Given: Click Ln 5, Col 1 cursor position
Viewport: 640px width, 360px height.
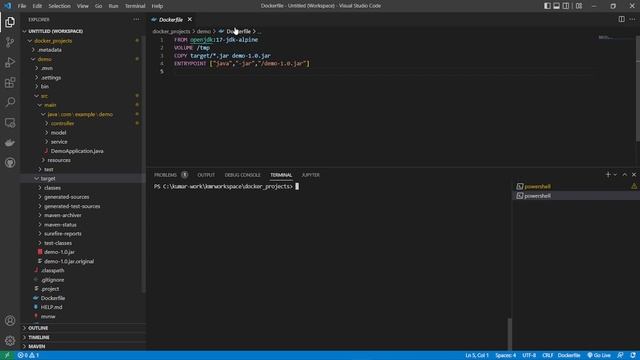Looking at the screenshot, I should [x=477, y=355].
